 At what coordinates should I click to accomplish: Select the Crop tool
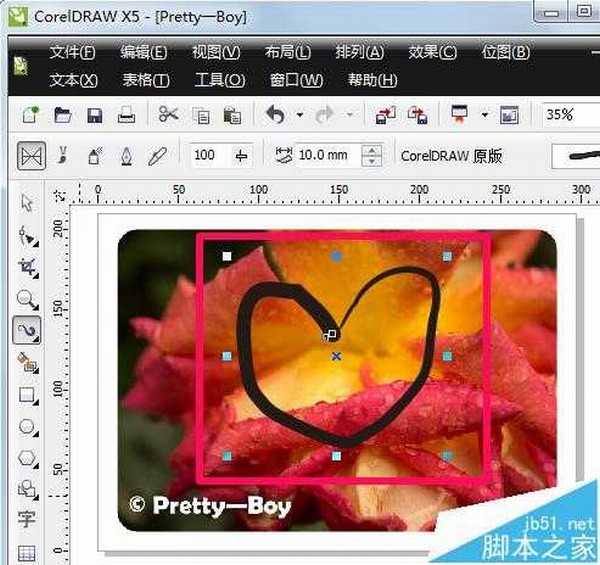(27, 267)
